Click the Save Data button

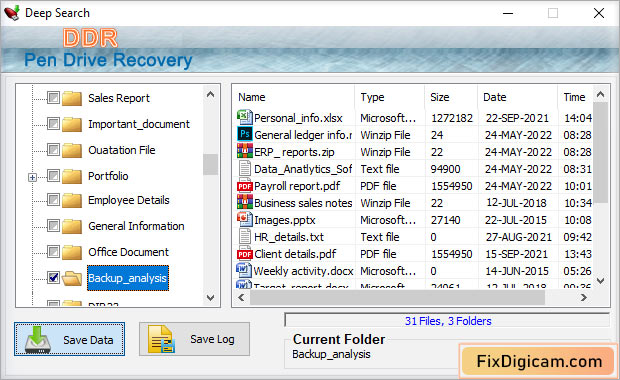pyautogui.click(x=69, y=339)
